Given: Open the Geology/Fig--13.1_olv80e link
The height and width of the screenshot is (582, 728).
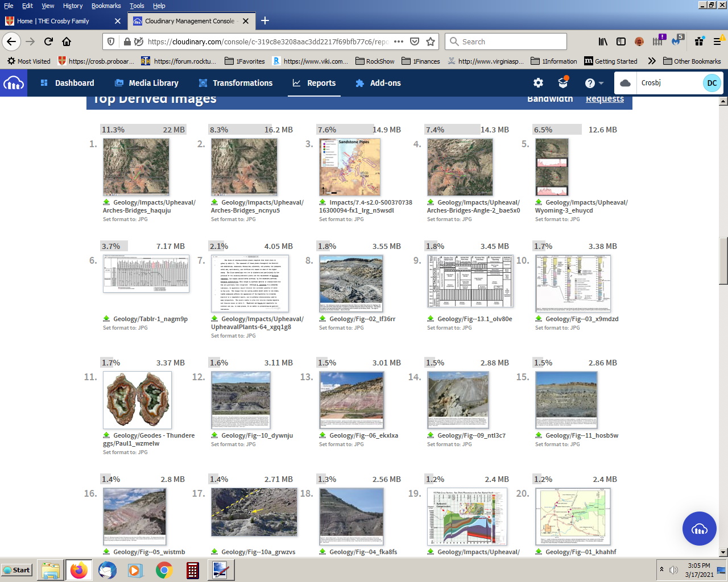Looking at the screenshot, I should click(x=474, y=319).
